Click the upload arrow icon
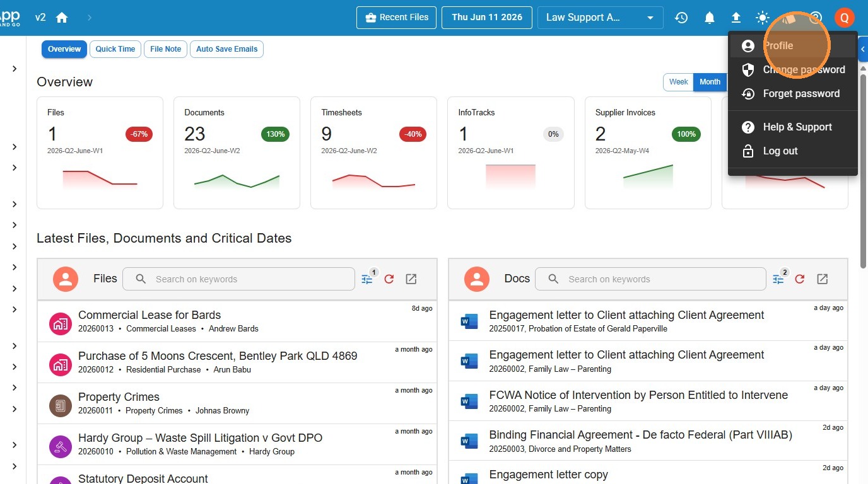This screenshot has width=868, height=484. (736, 18)
